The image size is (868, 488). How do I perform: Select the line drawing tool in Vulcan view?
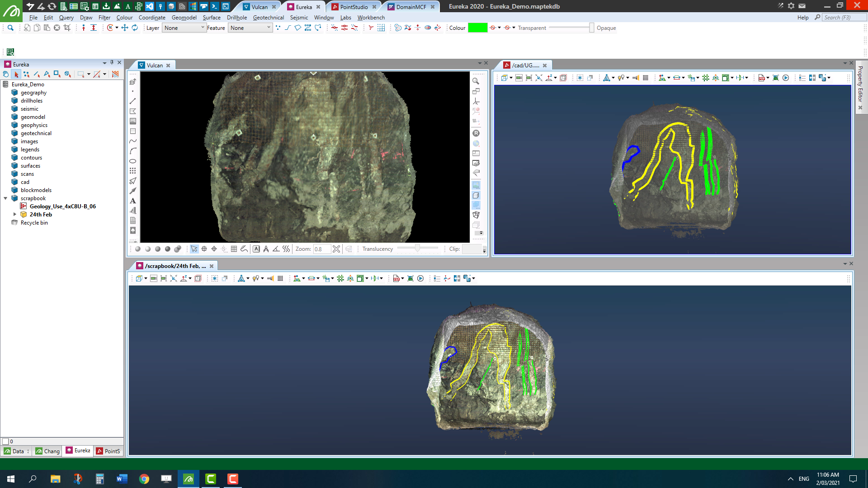[133, 101]
